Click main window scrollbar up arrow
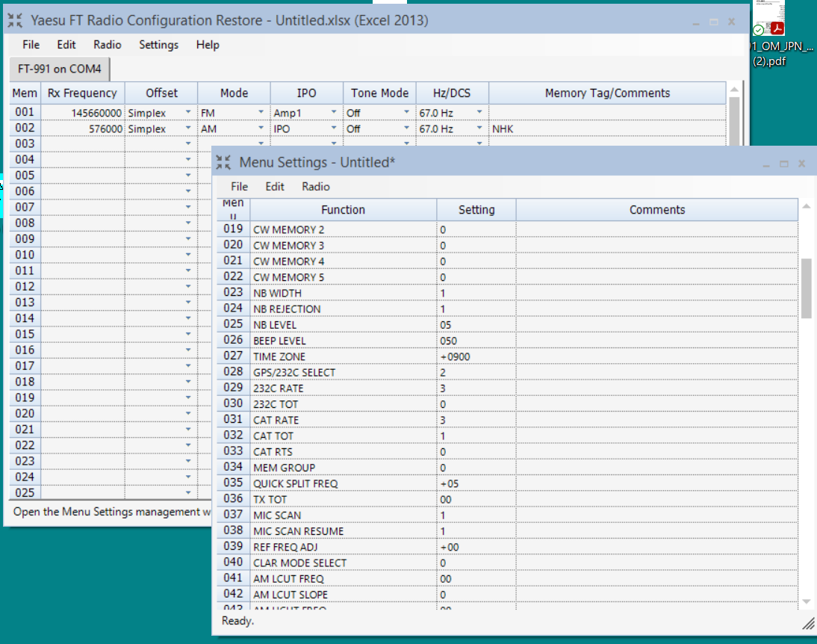Image resolution: width=817 pixels, height=644 pixels. (x=734, y=90)
